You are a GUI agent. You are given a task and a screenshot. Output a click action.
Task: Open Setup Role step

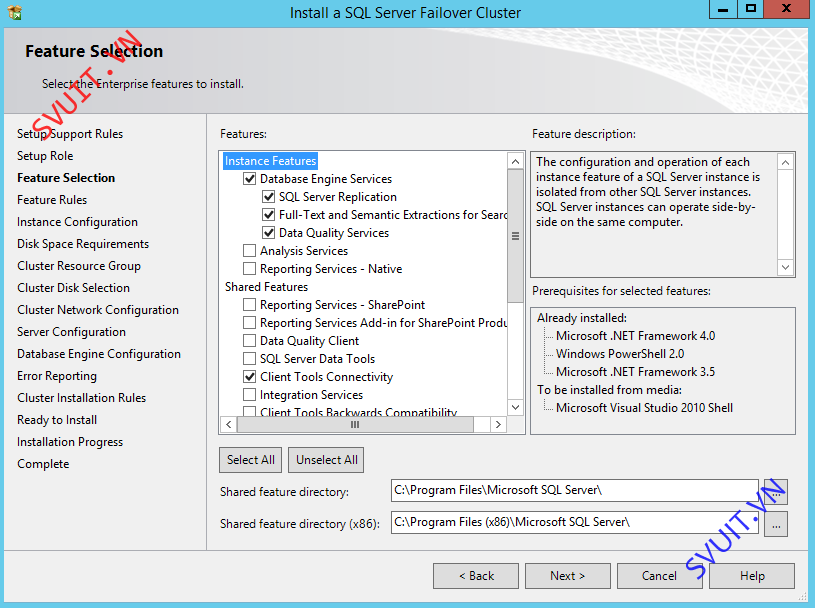tap(45, 156)
